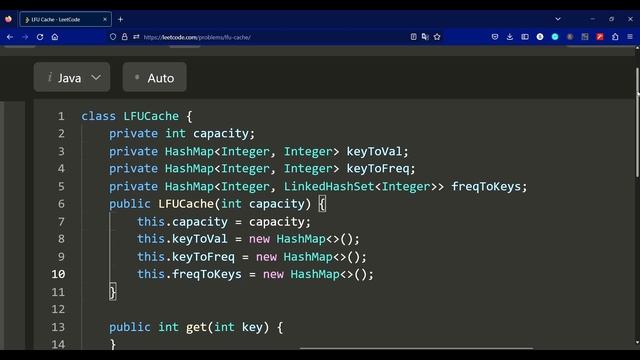Image resolution: width=640 pixels, height=360 pixels.
Task: Click the vertical scrollbar of the page
Action: 637,122
